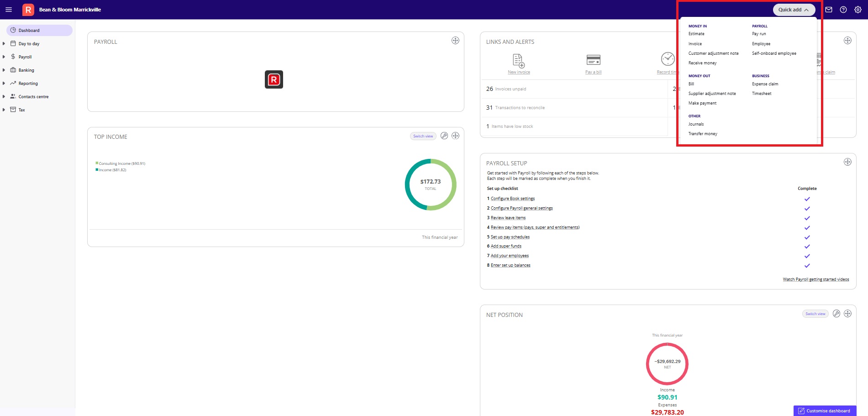Image resolution: width=868 pixels, height=416 pixels.
Task: Click move handle on Links and Alerts panel
Action: (847, 41)
